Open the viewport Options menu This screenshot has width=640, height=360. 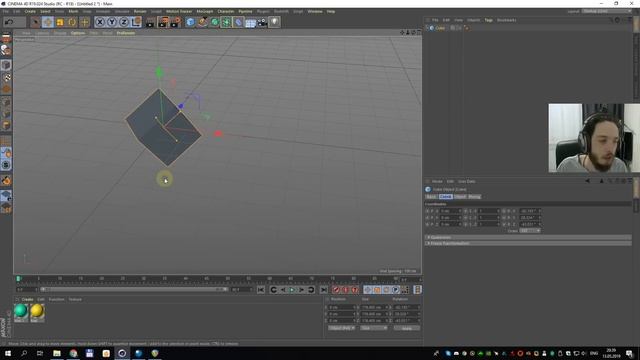click(78, 33)
